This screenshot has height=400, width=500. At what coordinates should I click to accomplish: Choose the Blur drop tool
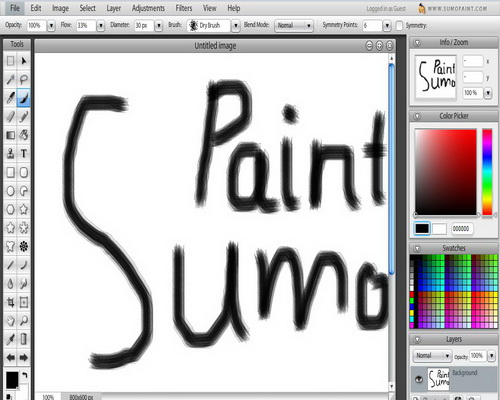click(10, 284)
